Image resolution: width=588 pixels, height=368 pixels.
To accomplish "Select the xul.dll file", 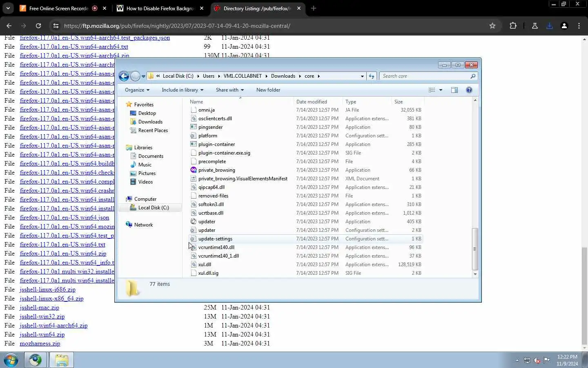I will (205, 265).
